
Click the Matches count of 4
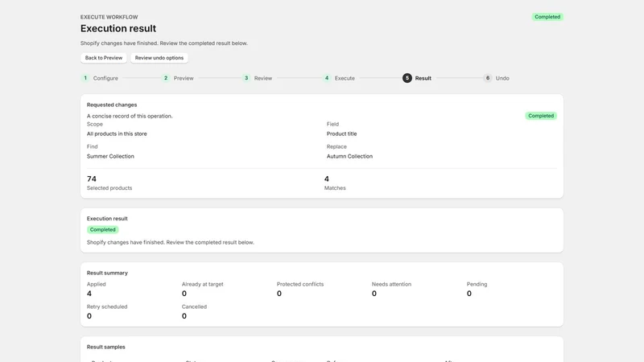click(x=327, y=179)
